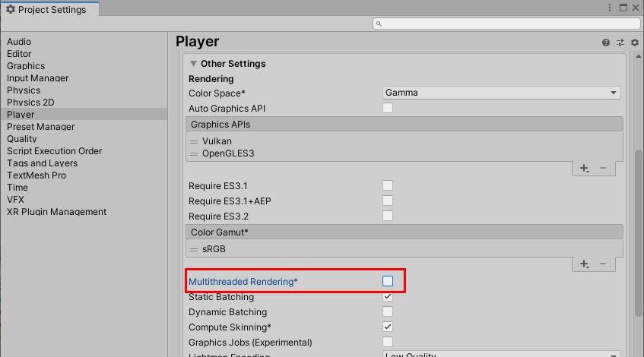Viewport: 644px width, 357px height.
Task: Open Quality settings category
Action: (22, 139)
